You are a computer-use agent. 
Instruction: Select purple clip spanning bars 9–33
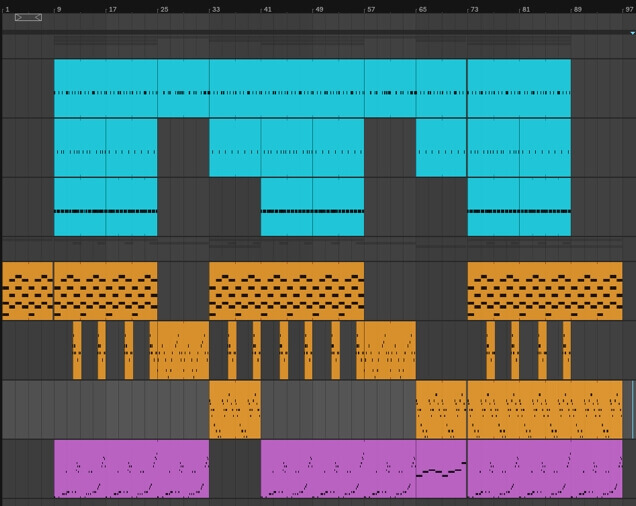pyautogui.click(x=131, y=469)
